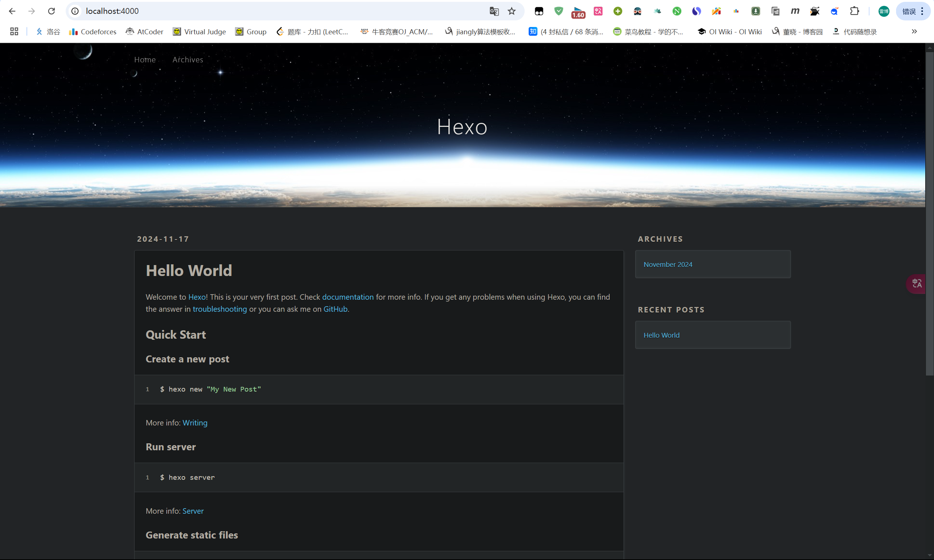Click the Google Translate icon in address bar
The height and width of the screenshot is (560, 934).
[x=494, y=11]
